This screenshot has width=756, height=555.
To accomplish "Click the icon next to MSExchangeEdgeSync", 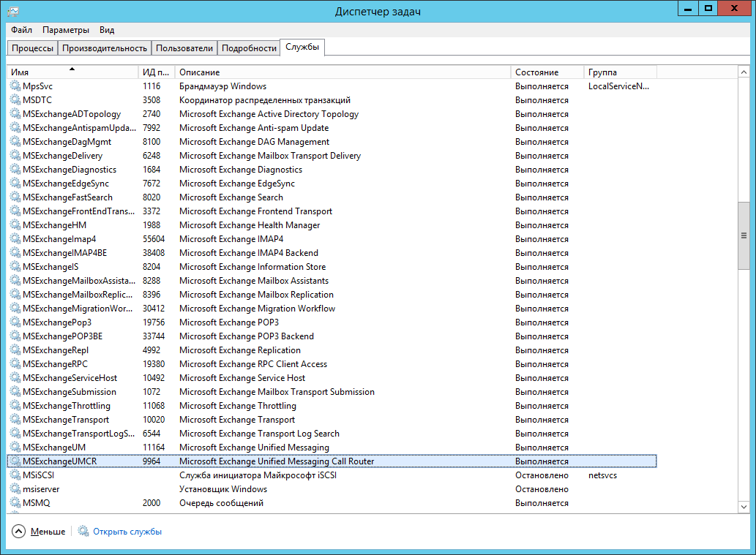I will [15, 184].
